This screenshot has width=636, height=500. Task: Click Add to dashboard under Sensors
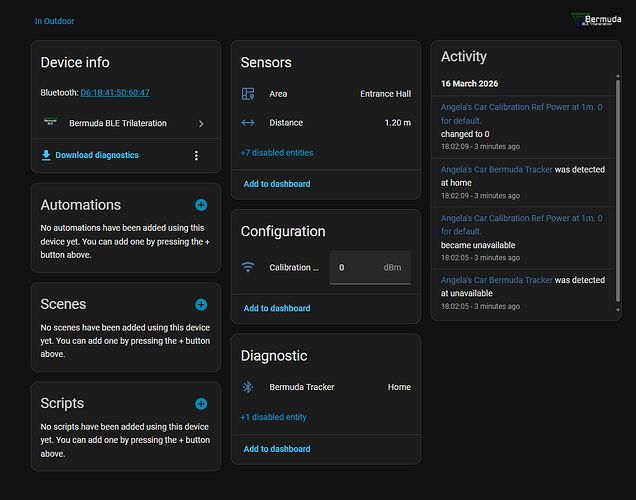(x=277, y=184)
